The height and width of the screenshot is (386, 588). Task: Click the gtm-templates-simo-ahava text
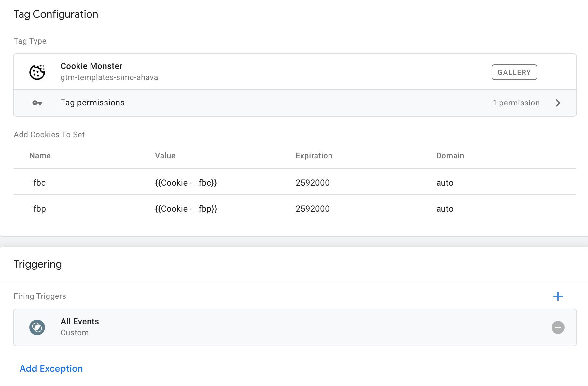click(109, 77)
